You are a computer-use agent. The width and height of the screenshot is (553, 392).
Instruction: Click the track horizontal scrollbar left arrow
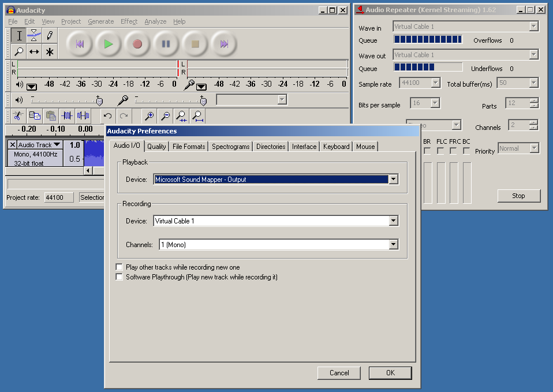coord(88,171)
